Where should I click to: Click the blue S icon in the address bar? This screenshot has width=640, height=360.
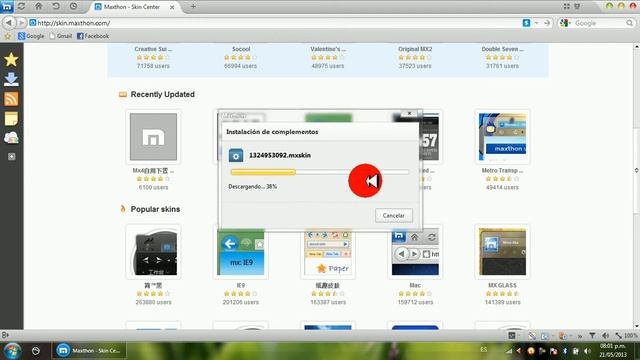[x=527, y=23]
